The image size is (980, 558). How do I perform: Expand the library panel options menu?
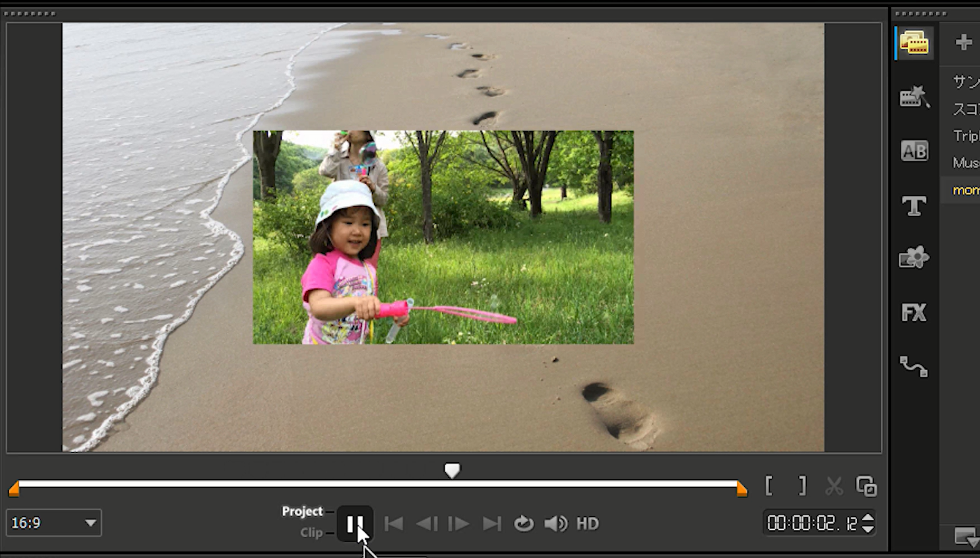[x=965, y=537]
